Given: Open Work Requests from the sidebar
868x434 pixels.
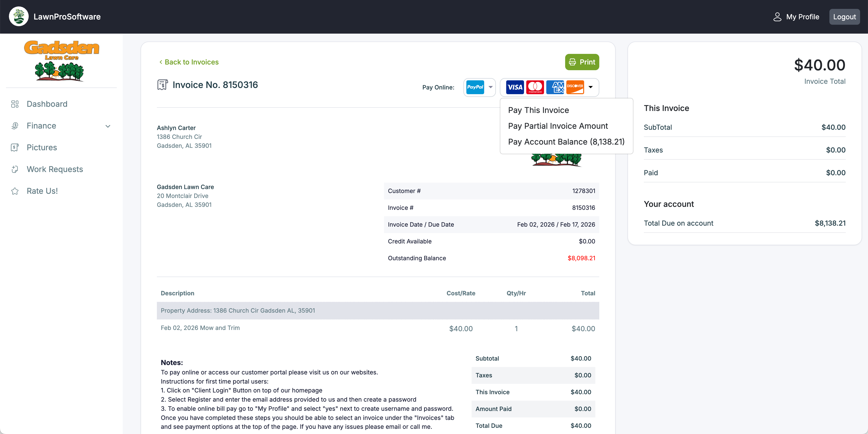Looking at the screenshot, I should 55,169.
